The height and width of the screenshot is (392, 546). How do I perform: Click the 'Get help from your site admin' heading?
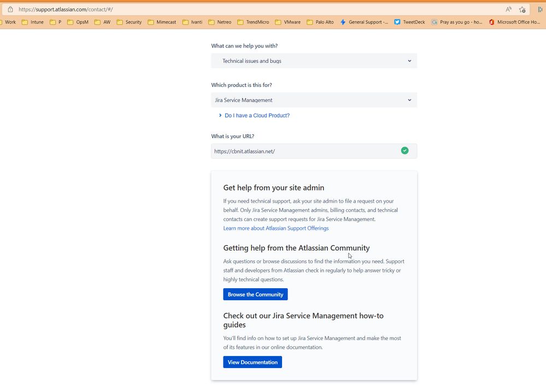tap(274, 187)
